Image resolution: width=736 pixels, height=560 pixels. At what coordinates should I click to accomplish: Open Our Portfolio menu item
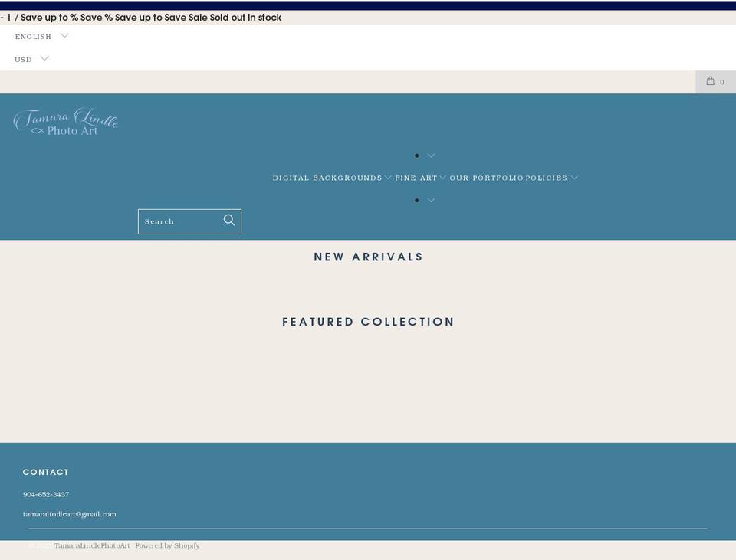tap(486, 178)
